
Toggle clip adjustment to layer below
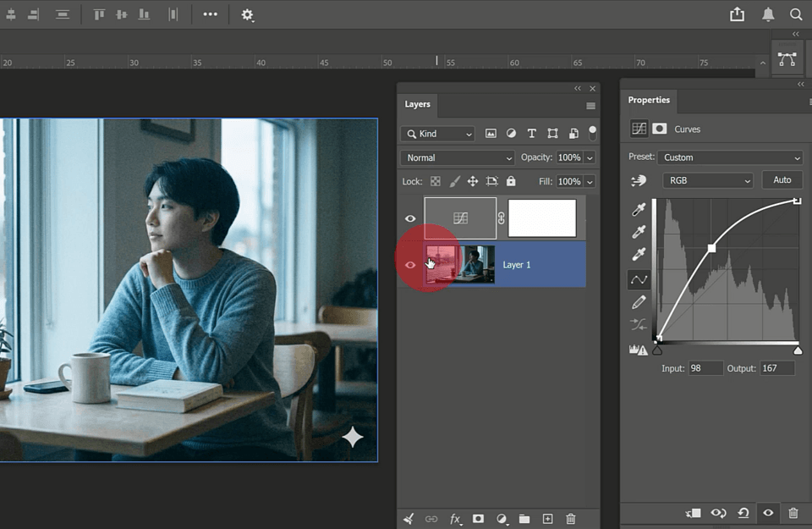693,513
